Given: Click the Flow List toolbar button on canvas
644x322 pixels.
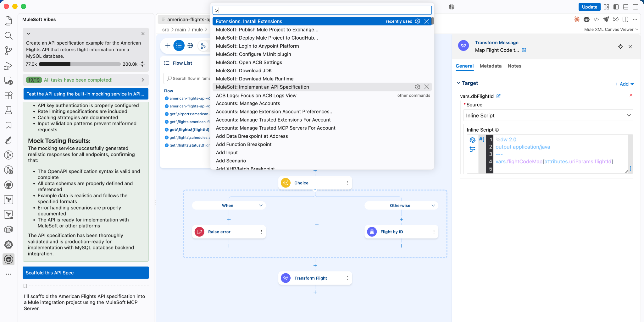Looking at the screenshot, I should 179,46.
